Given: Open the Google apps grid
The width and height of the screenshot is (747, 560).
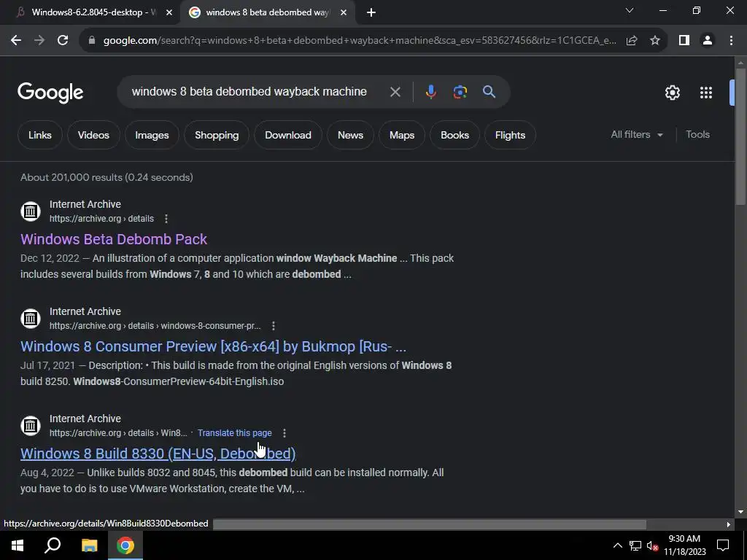Looking at the screenshot, I should (705, 93).
